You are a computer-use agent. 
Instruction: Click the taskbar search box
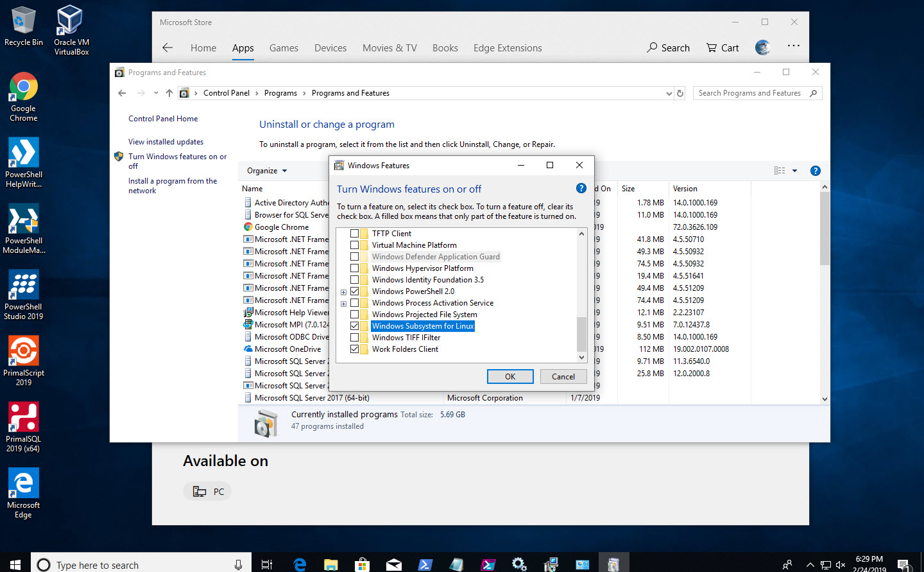click(x=141, y=564)
